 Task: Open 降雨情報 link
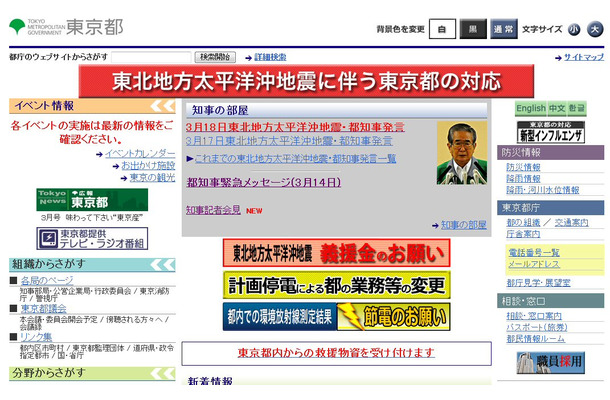(523, 179)
